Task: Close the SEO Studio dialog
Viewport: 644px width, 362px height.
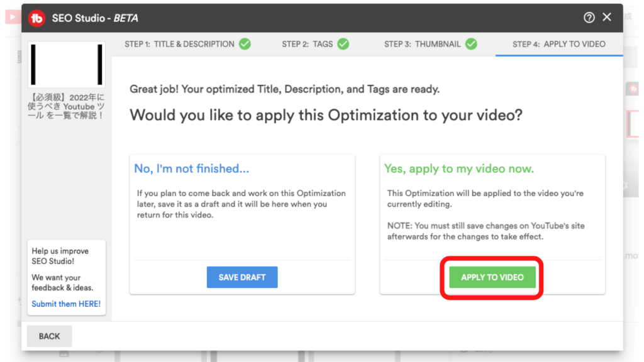Action: point(607,17)
